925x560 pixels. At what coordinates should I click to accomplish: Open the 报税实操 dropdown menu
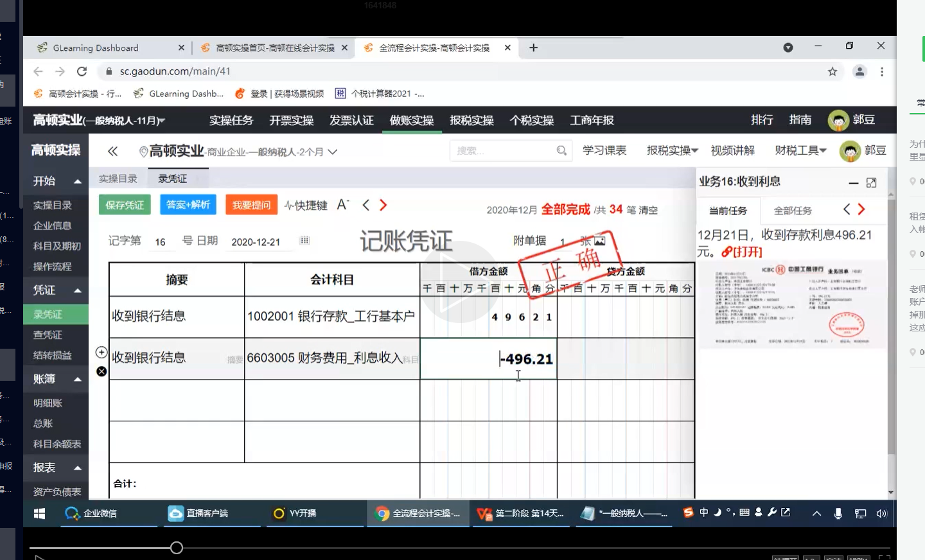pyautogui.click(x=672, y=150)
